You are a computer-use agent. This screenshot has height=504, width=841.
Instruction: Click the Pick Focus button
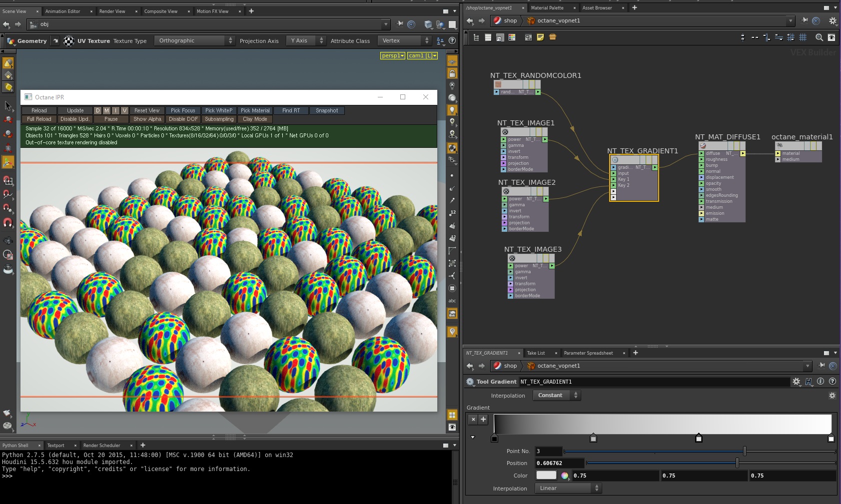[183, 110]
